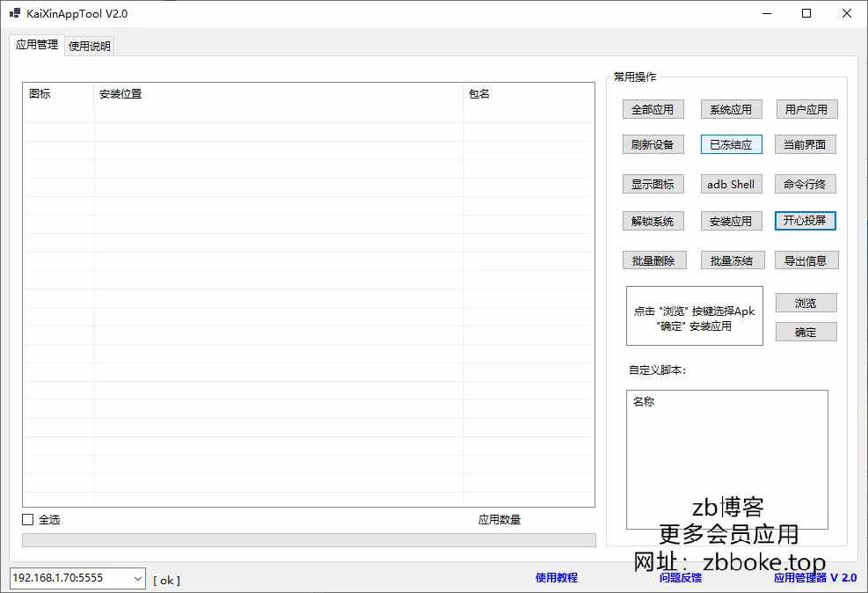Follow the 问题反馈 link
Viewport: 868px width, 593px height.
click(681, 577)
